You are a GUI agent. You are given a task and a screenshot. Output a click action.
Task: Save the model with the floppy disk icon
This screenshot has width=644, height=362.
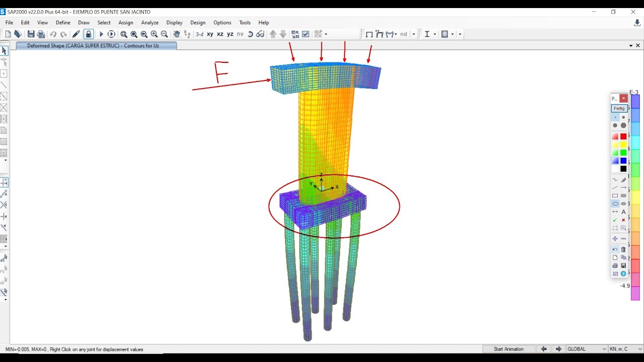(31, 34)
